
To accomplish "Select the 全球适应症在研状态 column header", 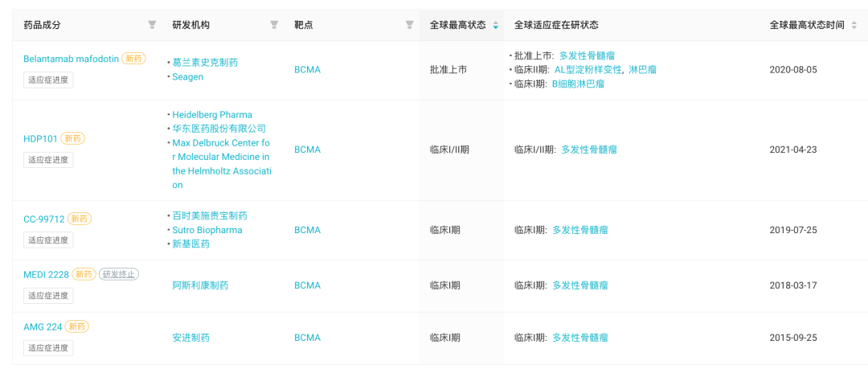I will point(556,25).
